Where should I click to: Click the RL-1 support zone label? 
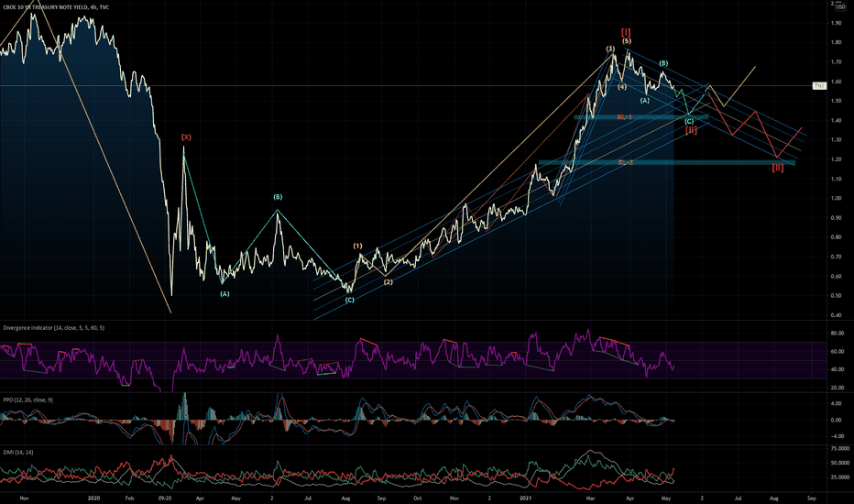(625, 117)
